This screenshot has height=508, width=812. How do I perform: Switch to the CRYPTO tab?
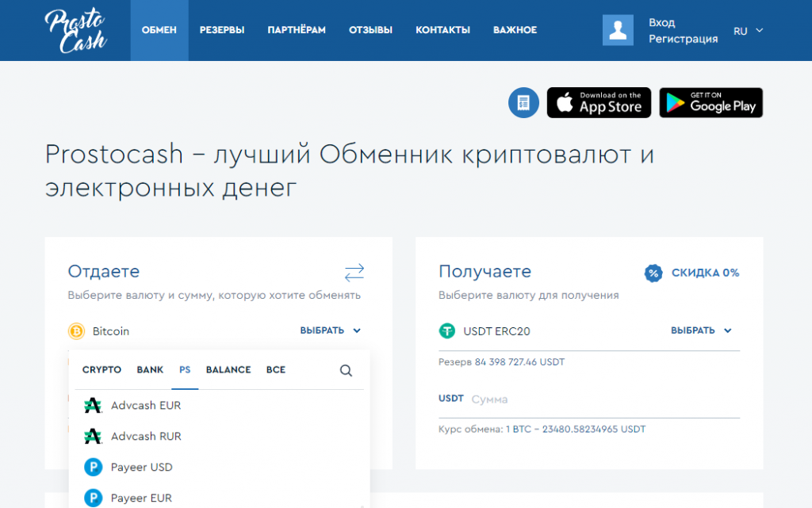pos(101,370)
